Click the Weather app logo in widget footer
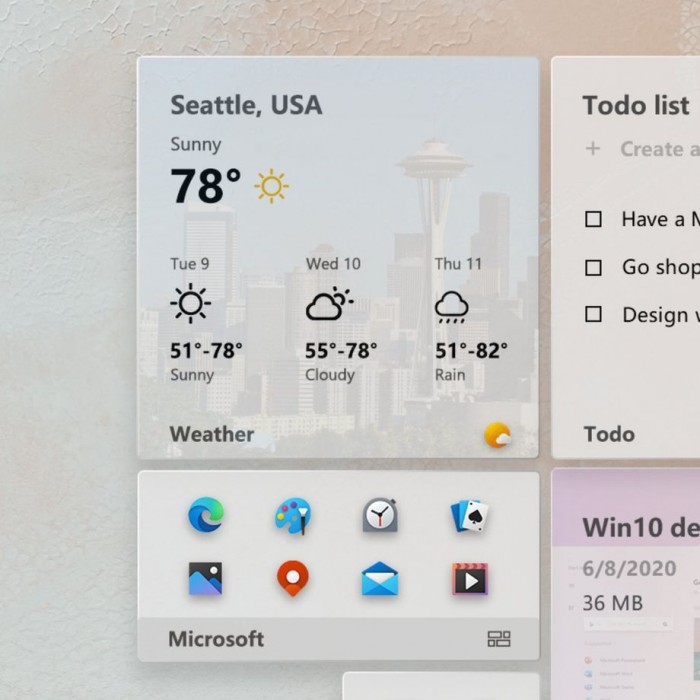 tap(497, 435)
